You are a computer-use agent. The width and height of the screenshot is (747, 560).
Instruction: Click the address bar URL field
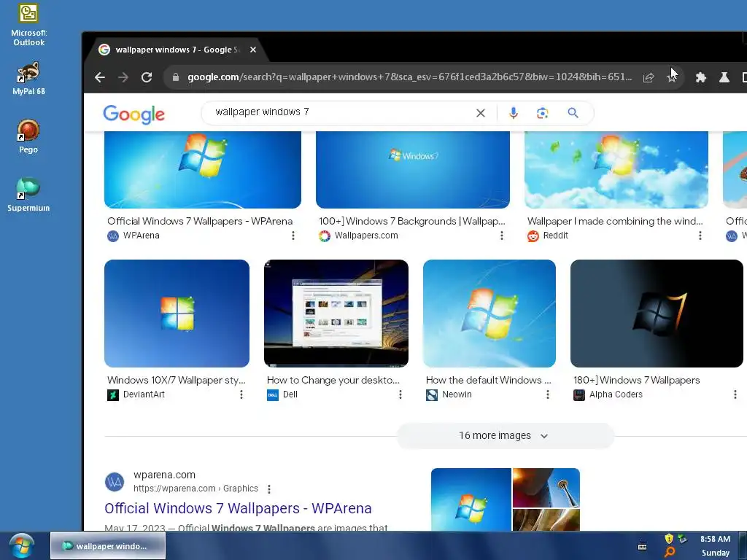pyautogui.click(x=410, y=77)
